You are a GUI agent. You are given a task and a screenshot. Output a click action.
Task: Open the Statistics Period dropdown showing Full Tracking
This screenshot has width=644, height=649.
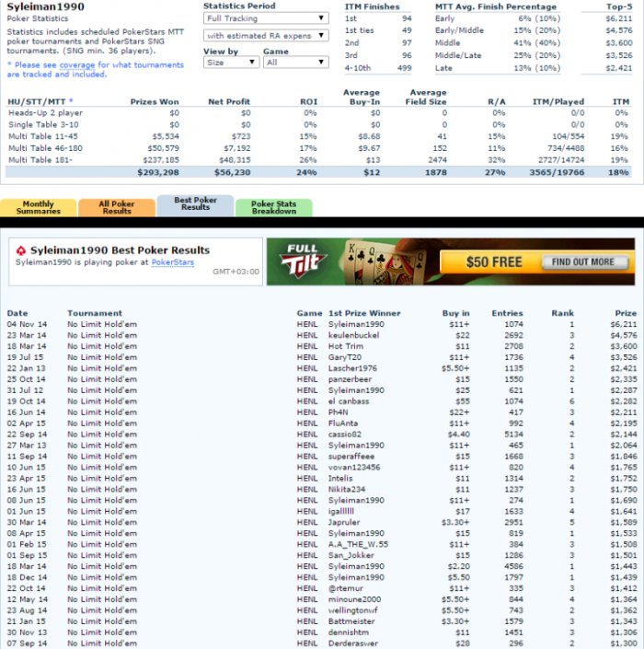(266, 18)
